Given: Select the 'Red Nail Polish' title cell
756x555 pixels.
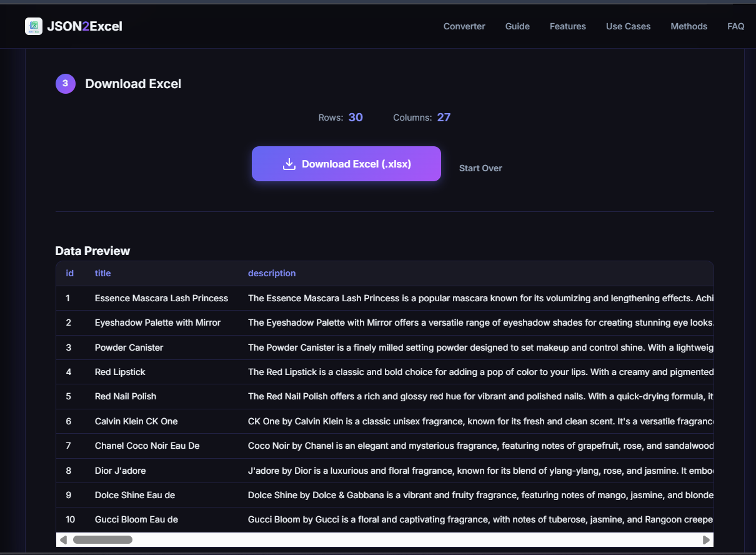Looking at the screenshot, I should click(x=126, y=396).
